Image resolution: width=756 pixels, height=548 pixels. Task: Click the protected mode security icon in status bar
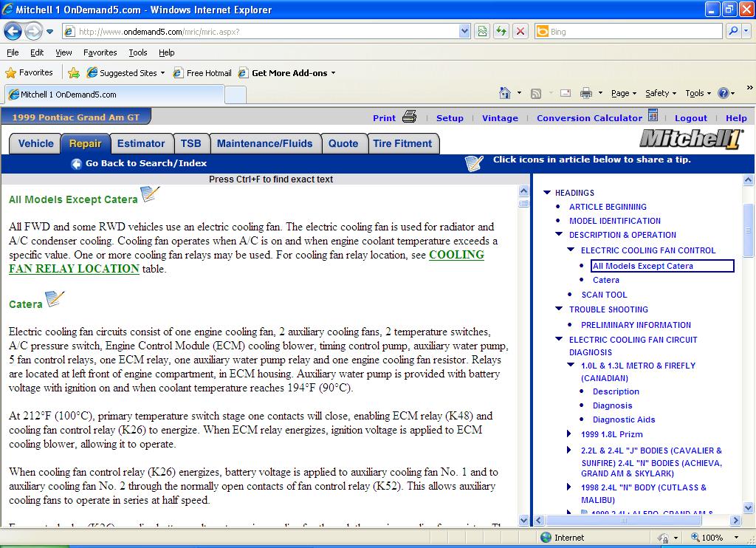663,538
